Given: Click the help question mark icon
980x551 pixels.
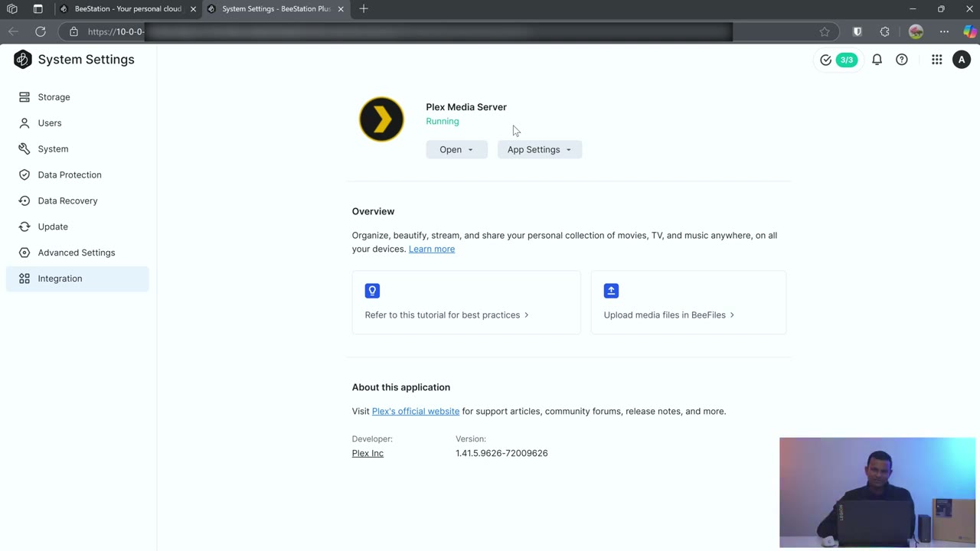Looking at the screenshot, I should 901,60.
